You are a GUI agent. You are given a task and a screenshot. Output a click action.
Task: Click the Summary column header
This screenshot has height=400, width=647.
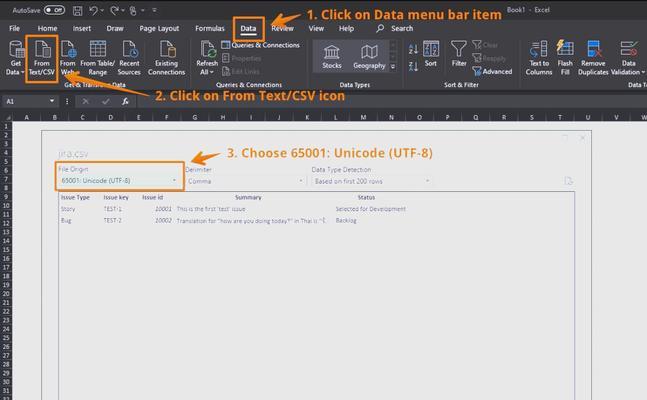pos(248,197)
